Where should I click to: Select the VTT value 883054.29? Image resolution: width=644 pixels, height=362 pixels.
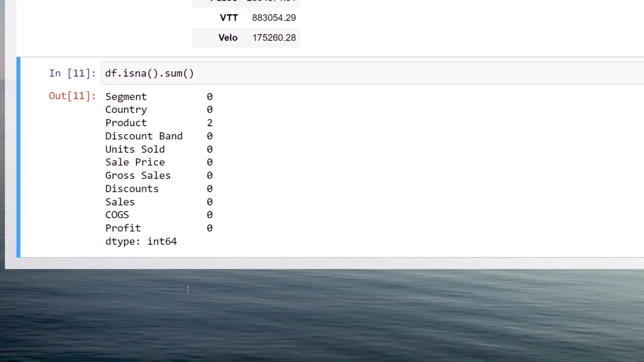coord(274,17)
